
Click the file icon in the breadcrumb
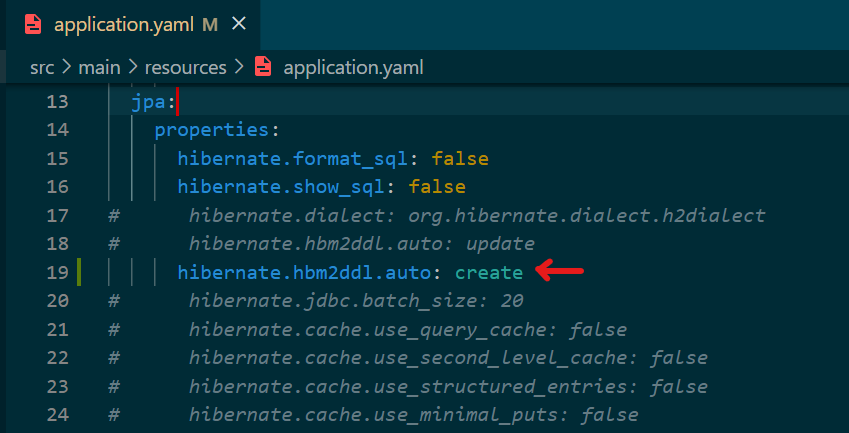point(263,67)
